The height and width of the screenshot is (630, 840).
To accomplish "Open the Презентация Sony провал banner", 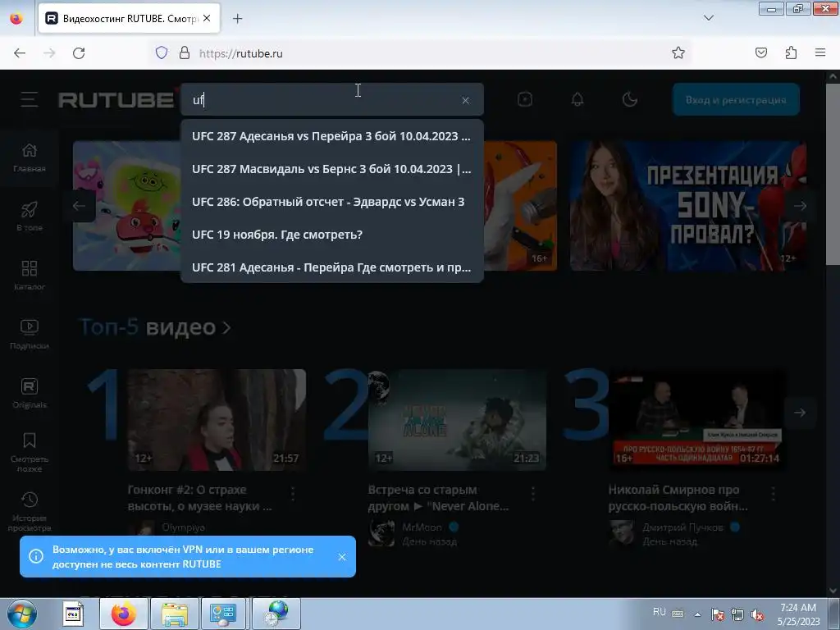I will click(x=688, y=206).
